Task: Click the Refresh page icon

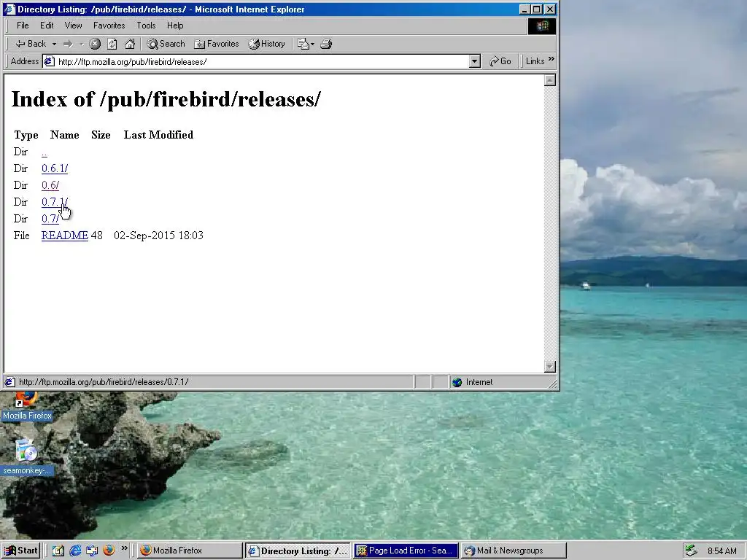Action: [x=112, y=44]
